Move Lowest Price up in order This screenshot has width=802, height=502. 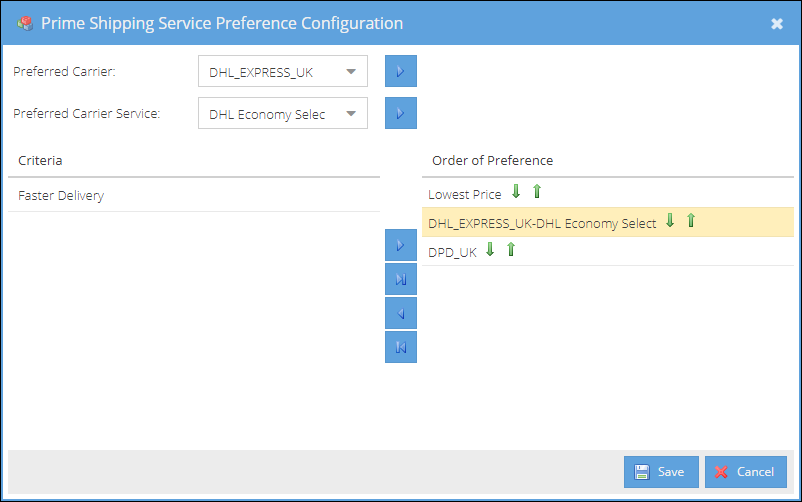point(537,191)
